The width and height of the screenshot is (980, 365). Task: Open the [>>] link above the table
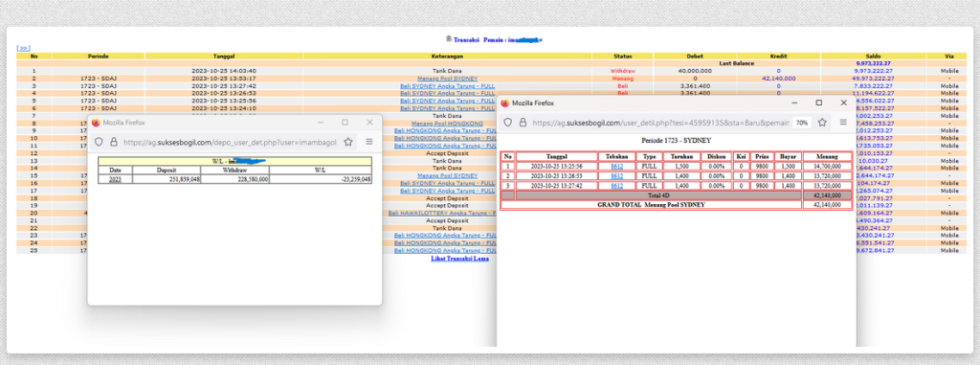[23, 48]
